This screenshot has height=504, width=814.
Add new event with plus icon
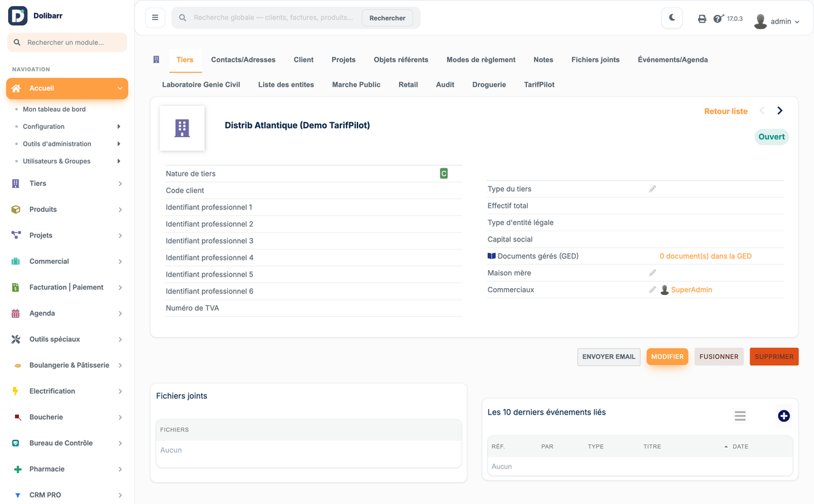pos(783,416)
